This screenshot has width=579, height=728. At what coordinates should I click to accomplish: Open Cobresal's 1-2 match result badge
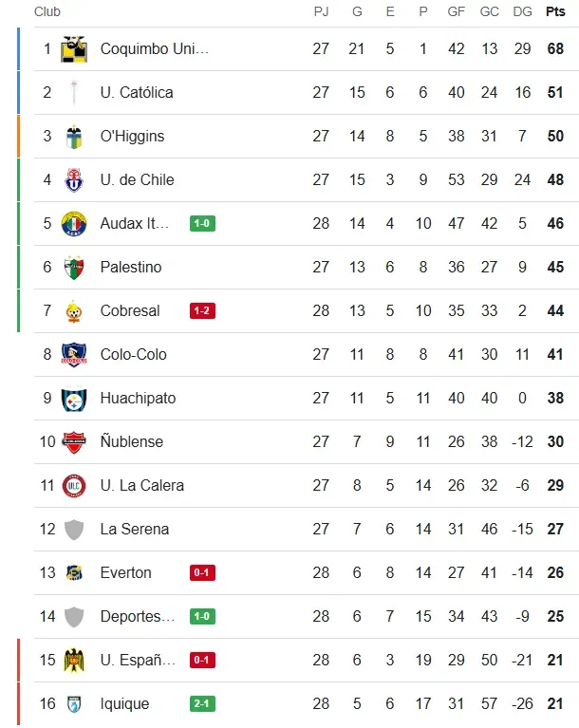[202, 311]
